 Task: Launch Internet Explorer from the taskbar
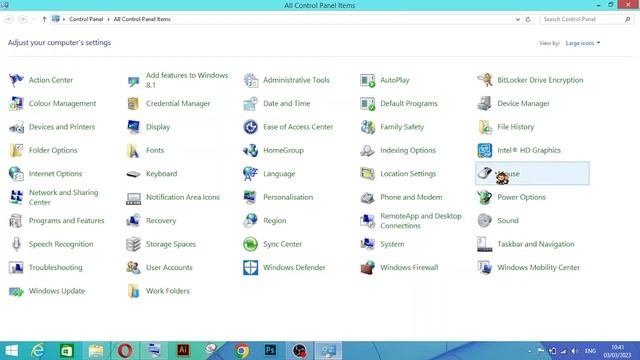[x=38, y=351]
